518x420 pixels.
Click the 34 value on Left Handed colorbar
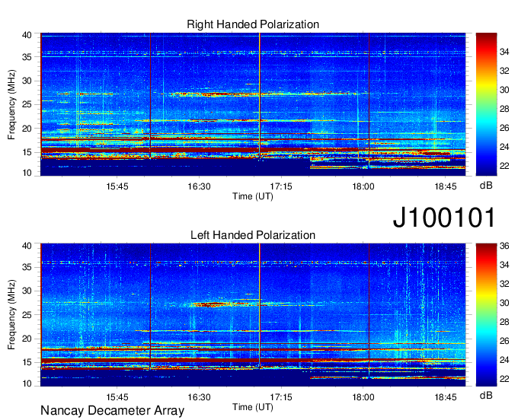[504, 265]
